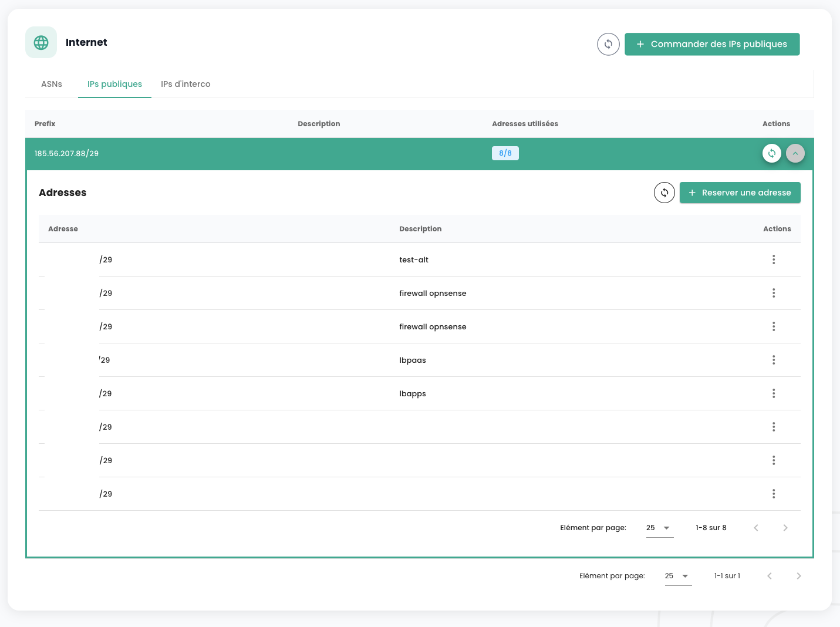Select the IPs publiques tab
The image size is (840, 627).
[114, 84]
